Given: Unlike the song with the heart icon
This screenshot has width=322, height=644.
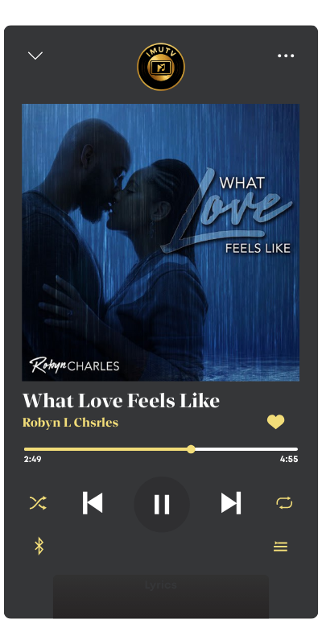Looking at the screenshot, I should pos(275,422).
